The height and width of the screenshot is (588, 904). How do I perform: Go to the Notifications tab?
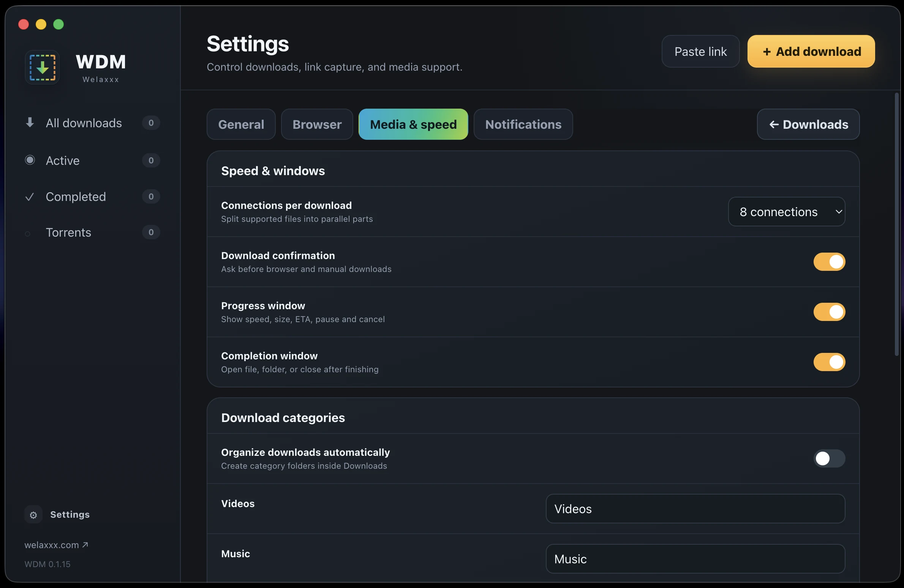pyautogui.click(x=523, y=124)
